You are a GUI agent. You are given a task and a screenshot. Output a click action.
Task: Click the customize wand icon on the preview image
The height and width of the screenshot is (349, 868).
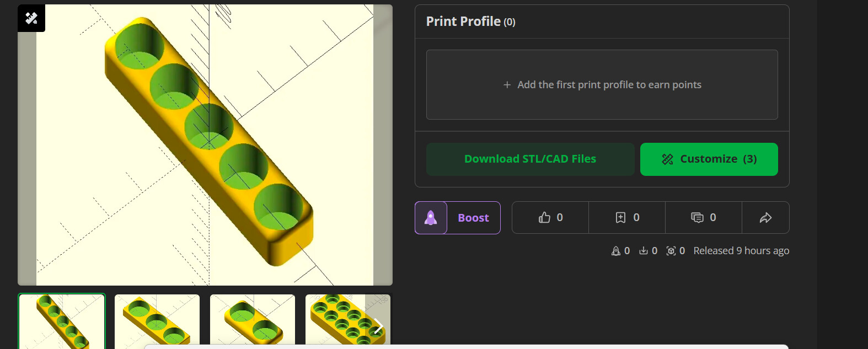click(31, 18)
